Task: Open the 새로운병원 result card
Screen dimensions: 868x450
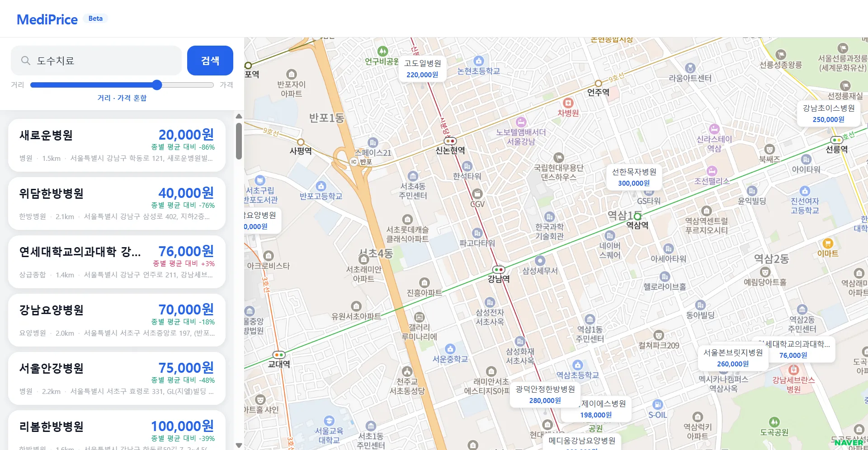Action: pos(117,145)
